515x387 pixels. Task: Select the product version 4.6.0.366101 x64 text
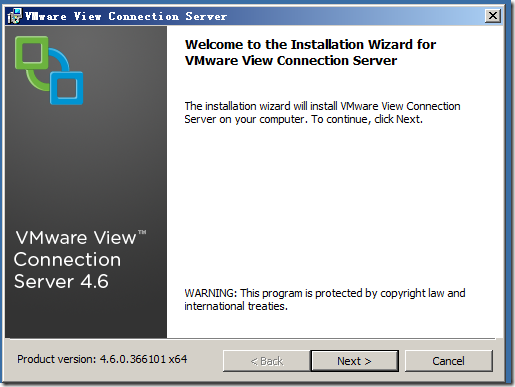[x=102, y=359]
